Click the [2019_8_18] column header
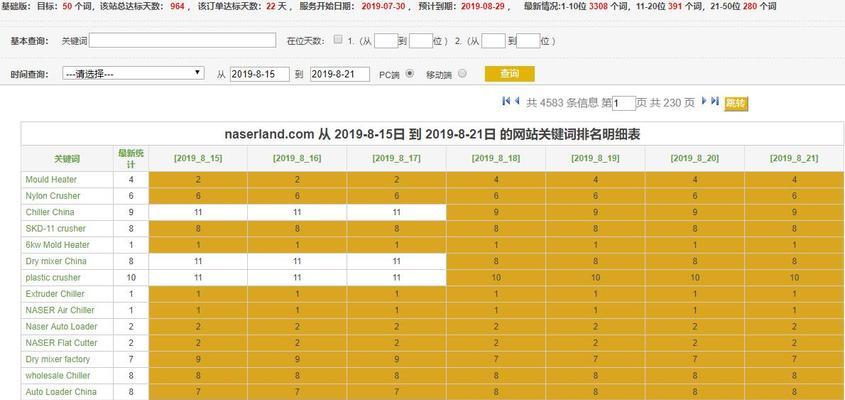 pos(496,158)
